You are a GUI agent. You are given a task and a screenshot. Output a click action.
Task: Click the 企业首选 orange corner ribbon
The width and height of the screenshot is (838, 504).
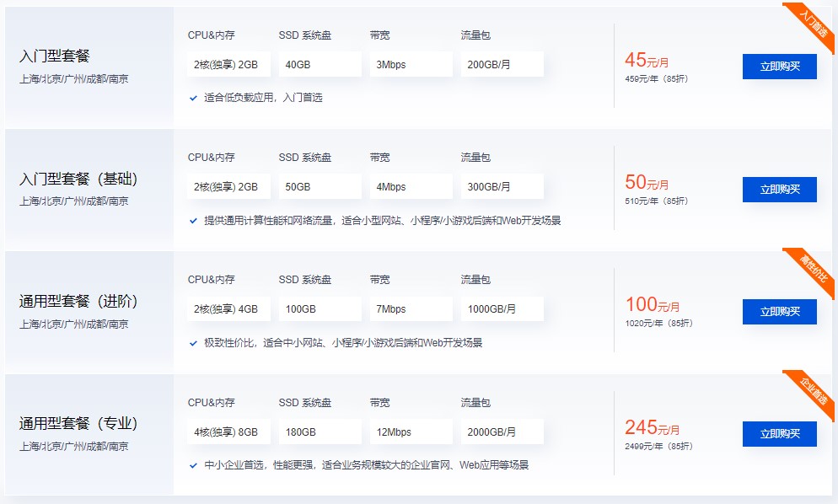tap(814, 391)
